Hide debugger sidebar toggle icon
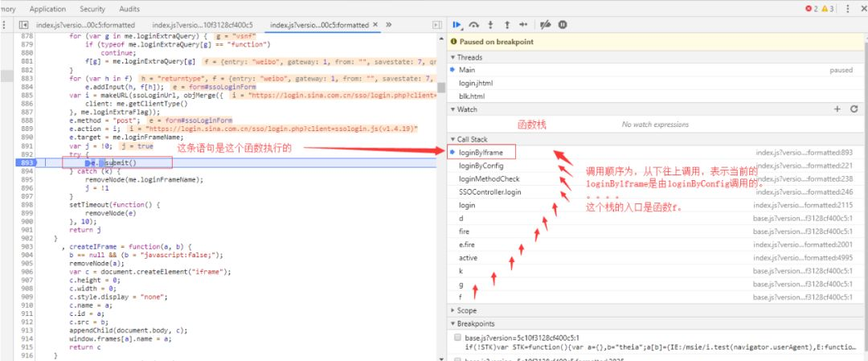868x361 pixels. point(437,25)
